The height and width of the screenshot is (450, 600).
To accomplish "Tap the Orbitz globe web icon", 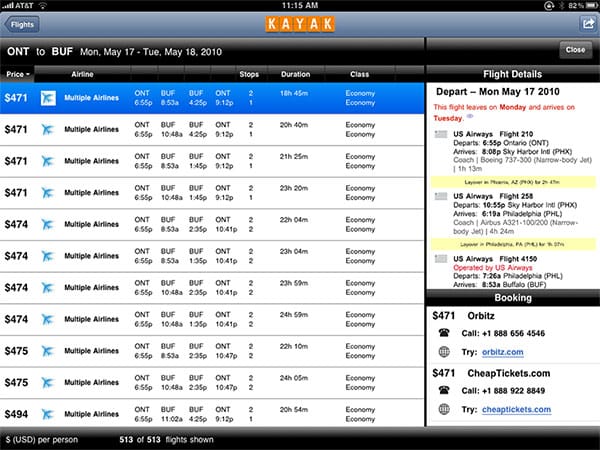I will click(x=444, y=352).
